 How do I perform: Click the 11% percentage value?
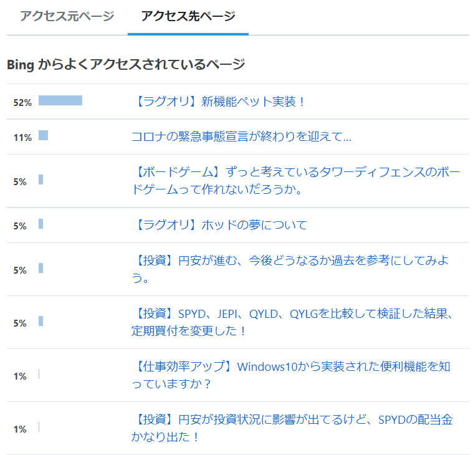click(x=22, y=138)
